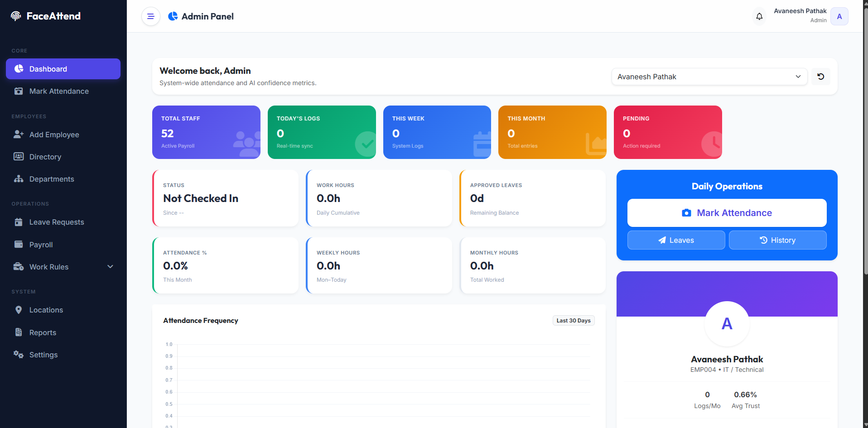This screenshot has width=868, height=428.
Task: Click the checkmark icon on Today's Logs card
Action: (x=366, y=144)
